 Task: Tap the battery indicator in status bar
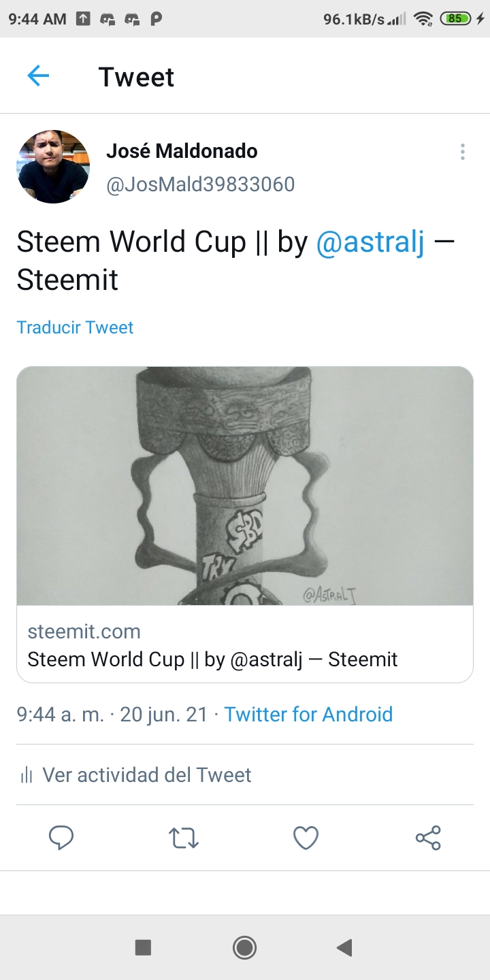pyautogui.click(x=455, y=19)
